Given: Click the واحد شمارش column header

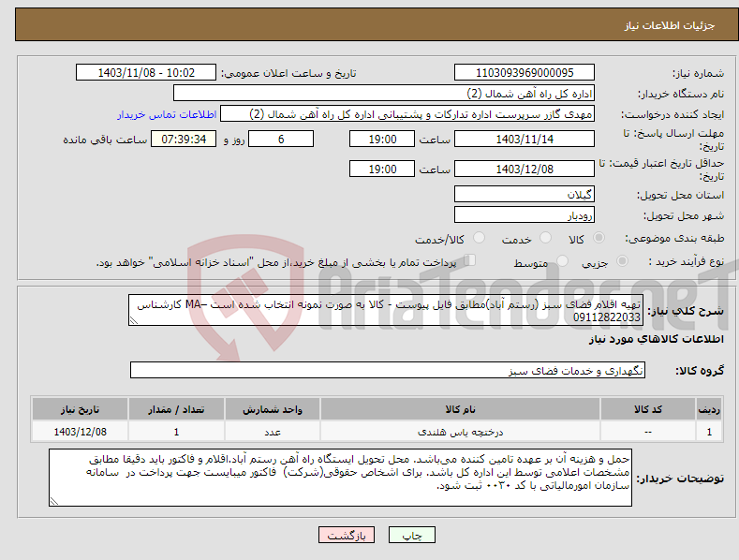Looking at the screenshot, I should click(273, 409).
